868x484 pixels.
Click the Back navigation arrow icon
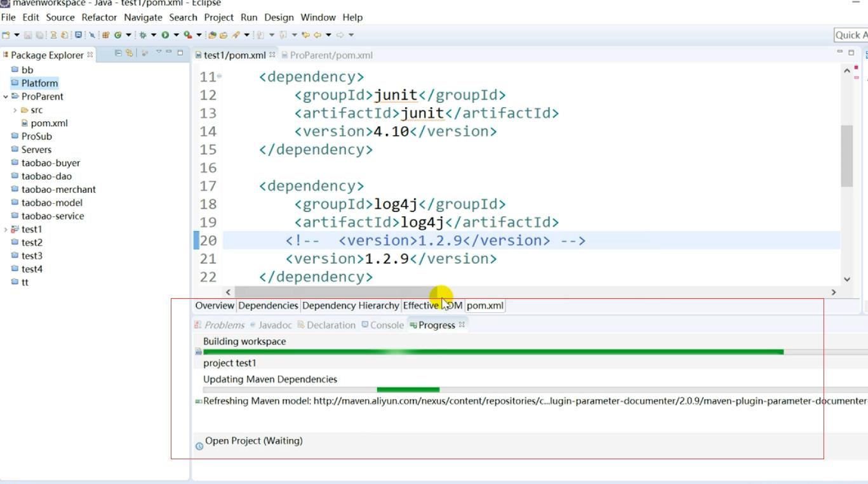(x=317, y=35)
